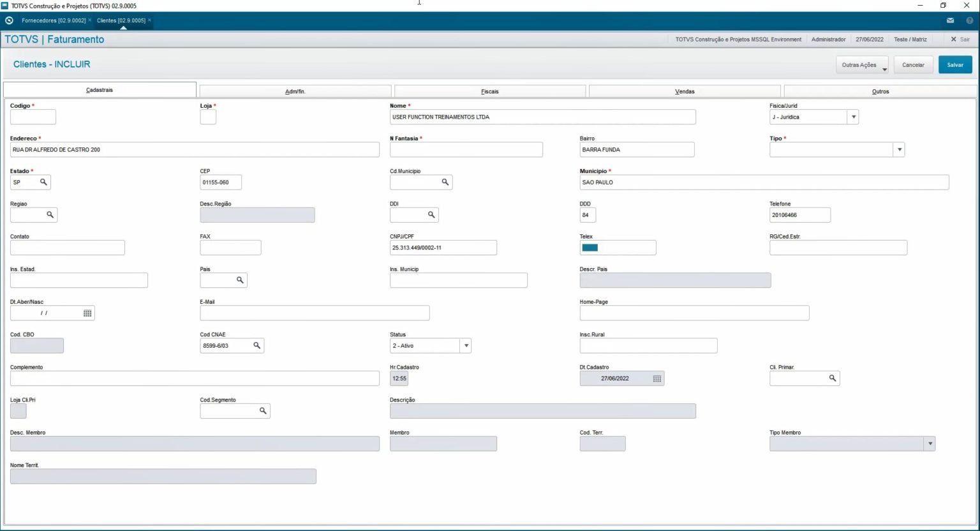Open lookup search for Regiao field
This screenshot has width=980, height=531.
[50, 215]
